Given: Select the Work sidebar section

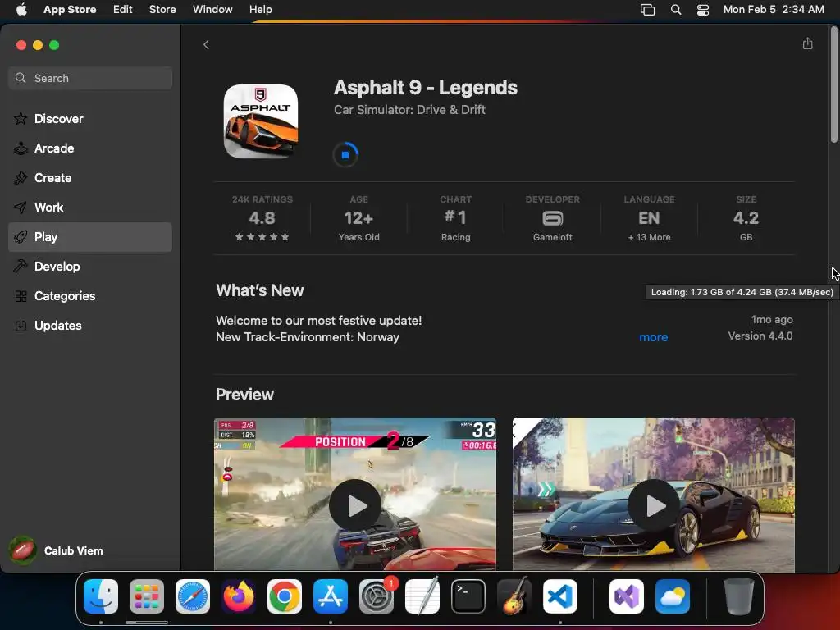Looking at the screenshot, I should [90, 208].
